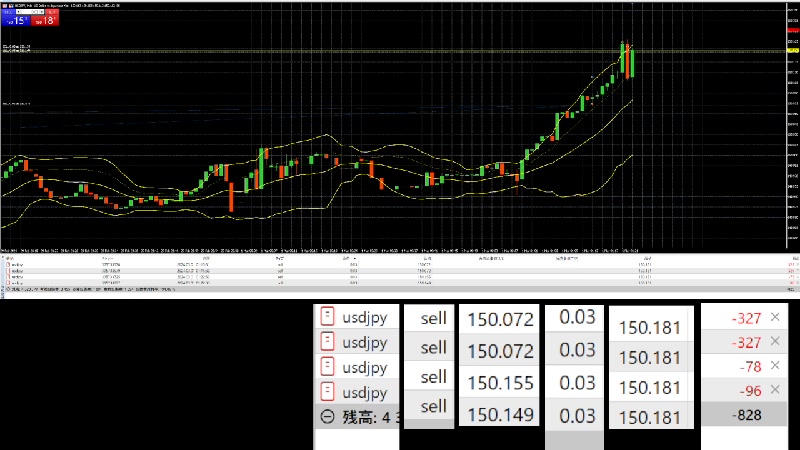Click the total profit -828 cell

[744, 414]
